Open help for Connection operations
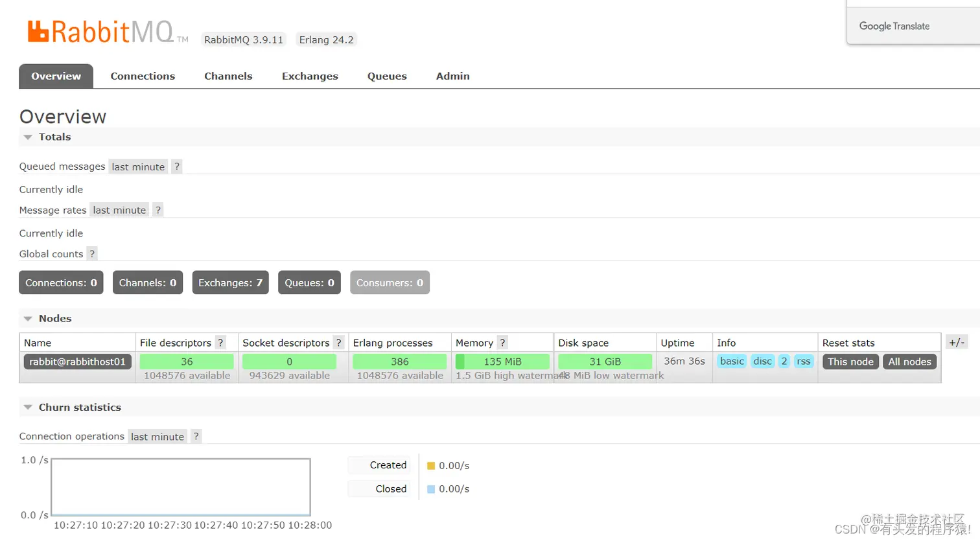 (196, 436)
